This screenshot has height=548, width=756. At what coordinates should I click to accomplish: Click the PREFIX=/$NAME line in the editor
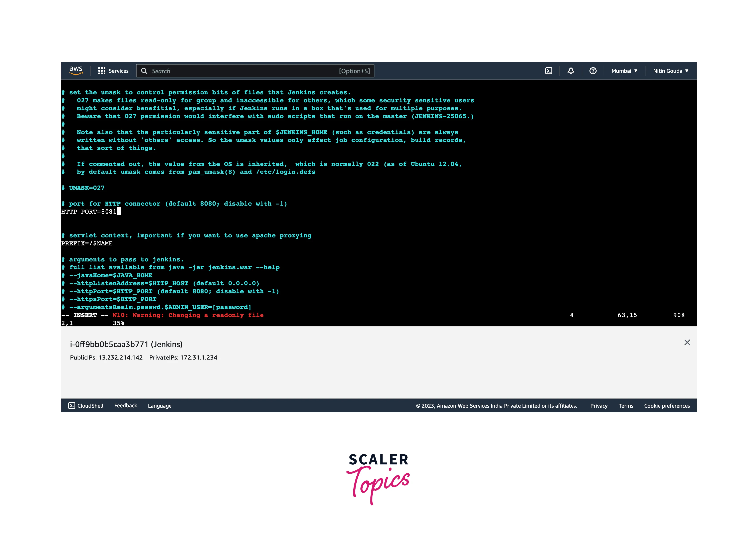(x=87, y=243)
